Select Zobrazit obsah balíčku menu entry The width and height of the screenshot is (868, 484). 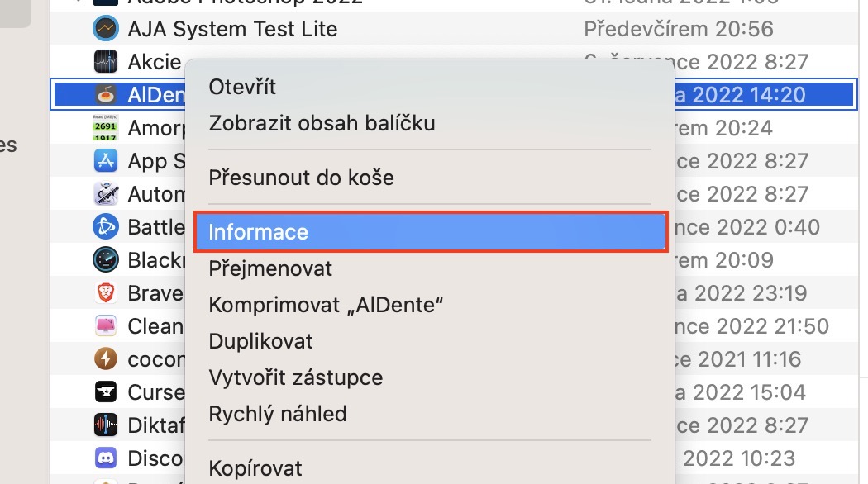pos(322,123)
